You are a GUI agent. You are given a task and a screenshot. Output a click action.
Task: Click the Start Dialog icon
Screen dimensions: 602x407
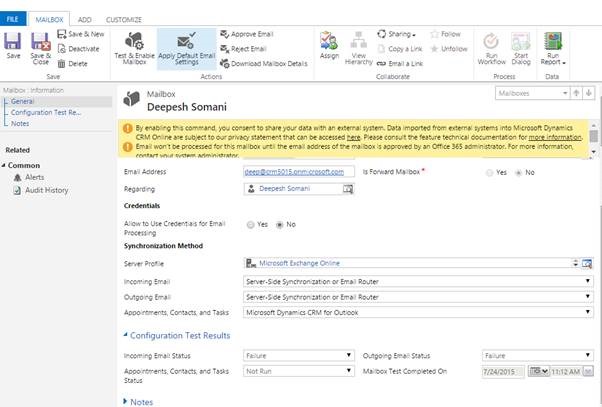click(x=520, y=46)
